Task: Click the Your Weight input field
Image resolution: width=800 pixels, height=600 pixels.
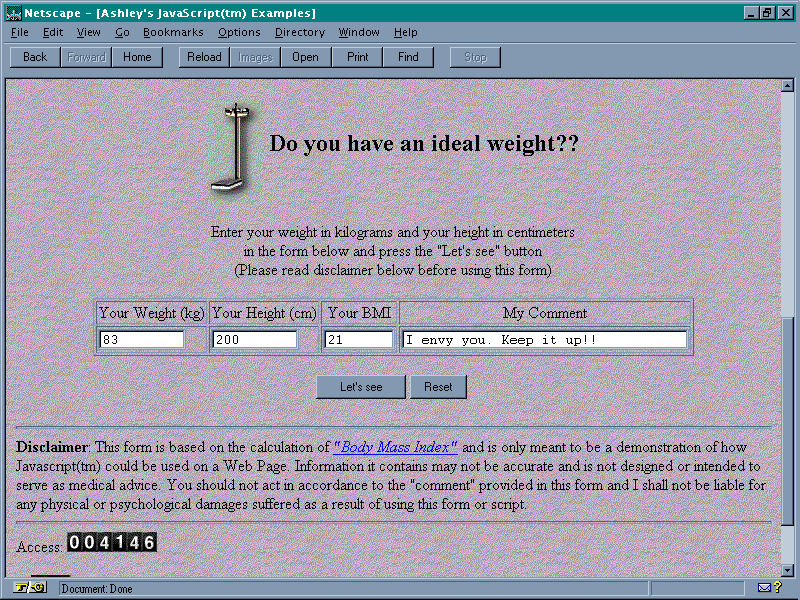Action: point(141,340)
